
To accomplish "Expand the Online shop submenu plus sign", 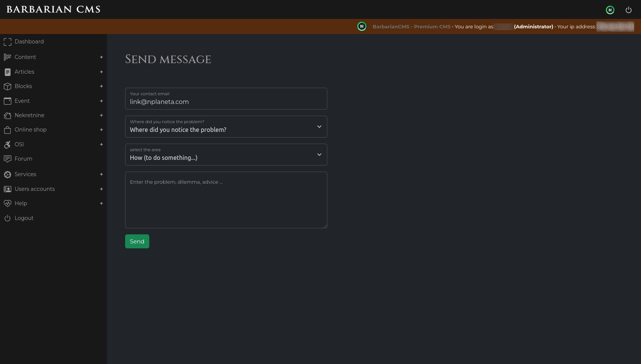I will 101,130.
